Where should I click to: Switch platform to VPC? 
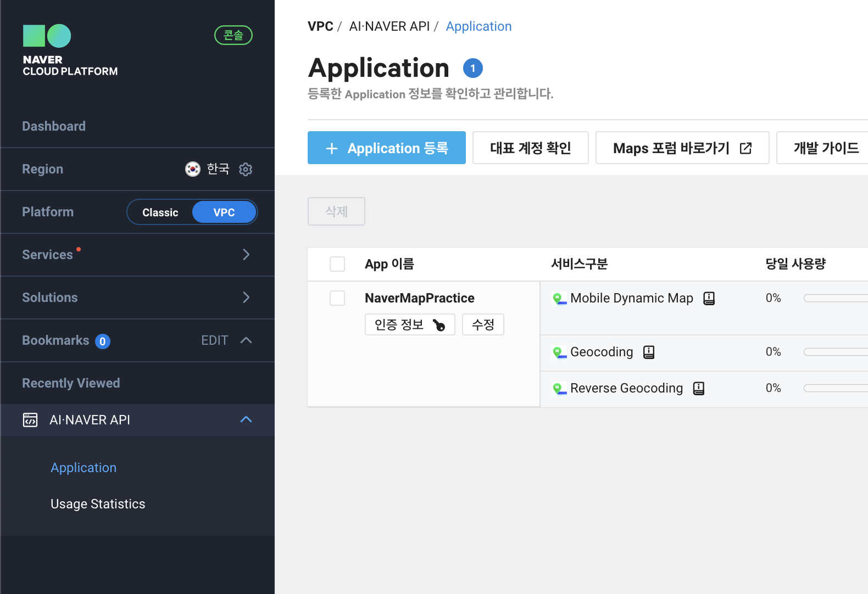224,212
